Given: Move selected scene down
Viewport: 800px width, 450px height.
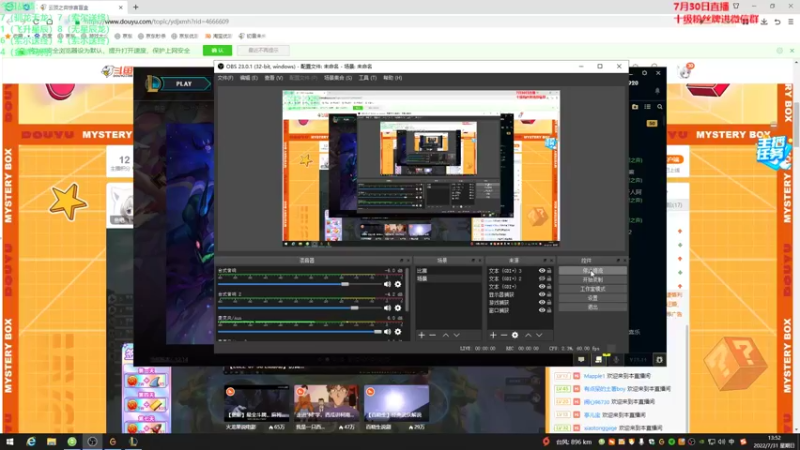Looking at the screenshot, I should (457, 335).
